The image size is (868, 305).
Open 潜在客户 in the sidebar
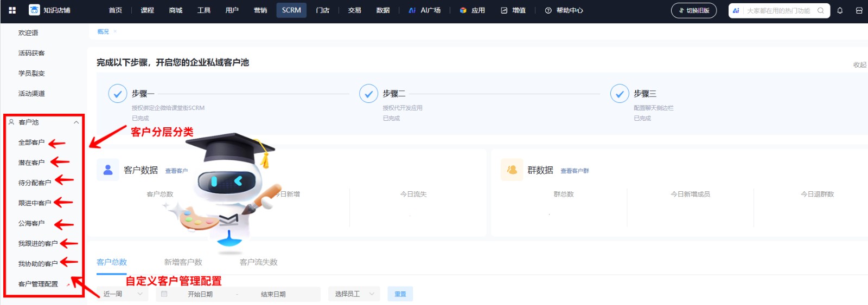(31, 163)
